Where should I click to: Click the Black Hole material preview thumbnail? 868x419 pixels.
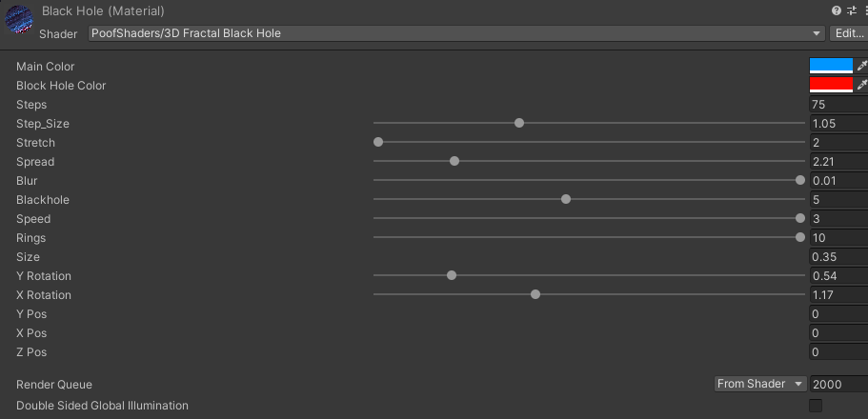pos(19,21)
